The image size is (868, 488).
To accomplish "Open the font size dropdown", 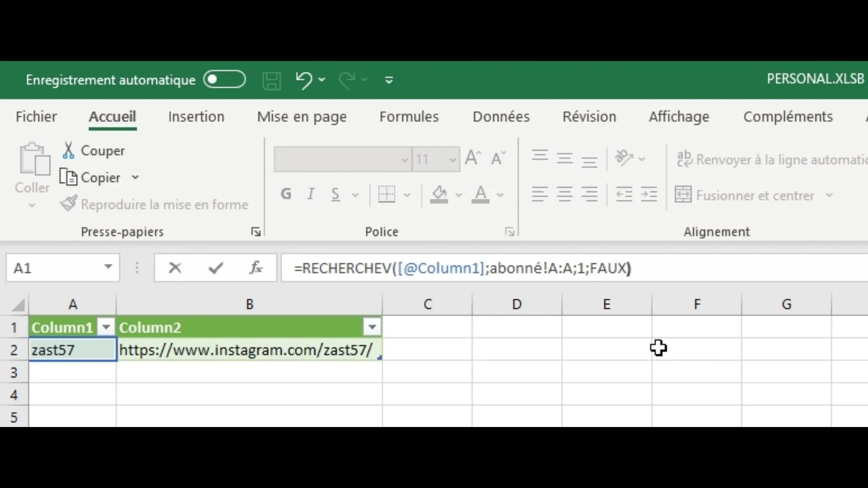I will tap(452, 160).
